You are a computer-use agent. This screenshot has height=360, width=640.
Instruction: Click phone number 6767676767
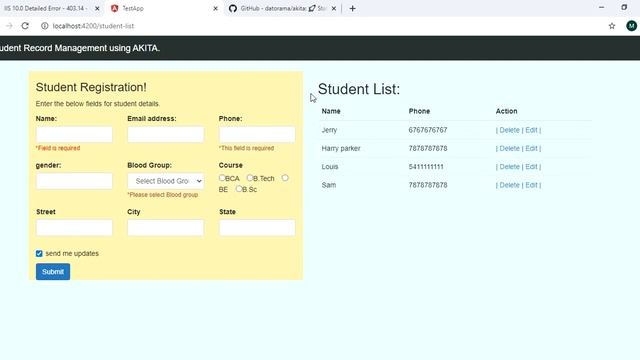click(x=428, y=130)
